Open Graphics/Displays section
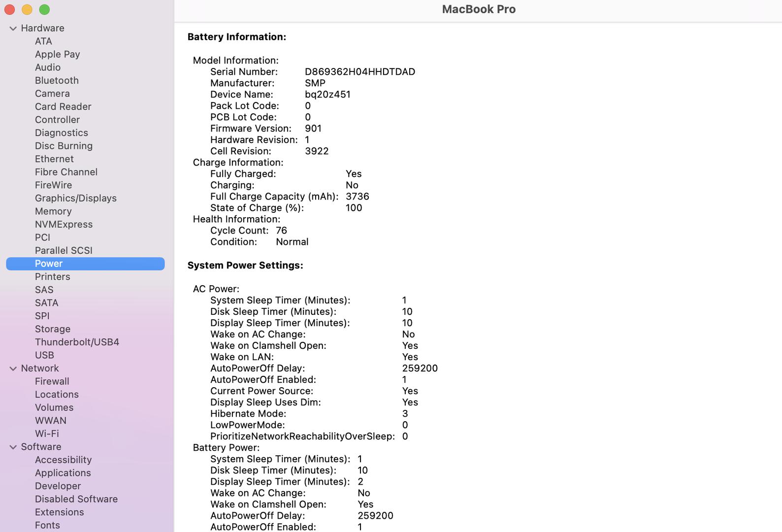 pyautogui.click(x=76, y=198)
